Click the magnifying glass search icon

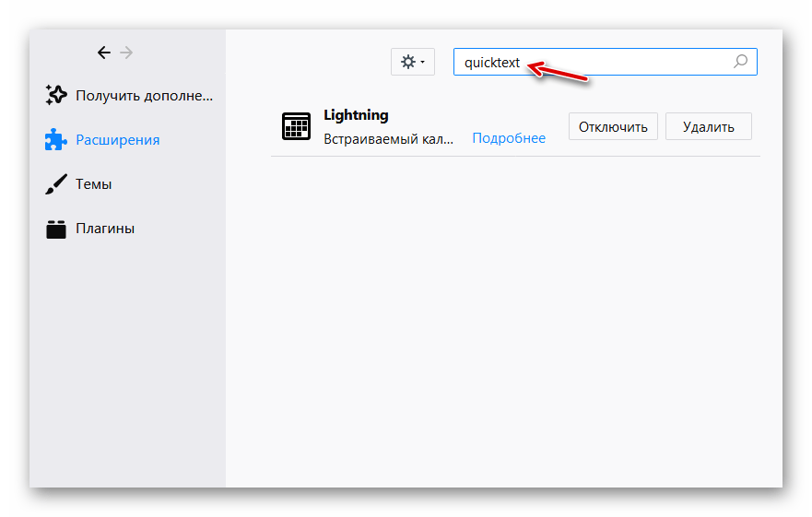click(740, 62)
